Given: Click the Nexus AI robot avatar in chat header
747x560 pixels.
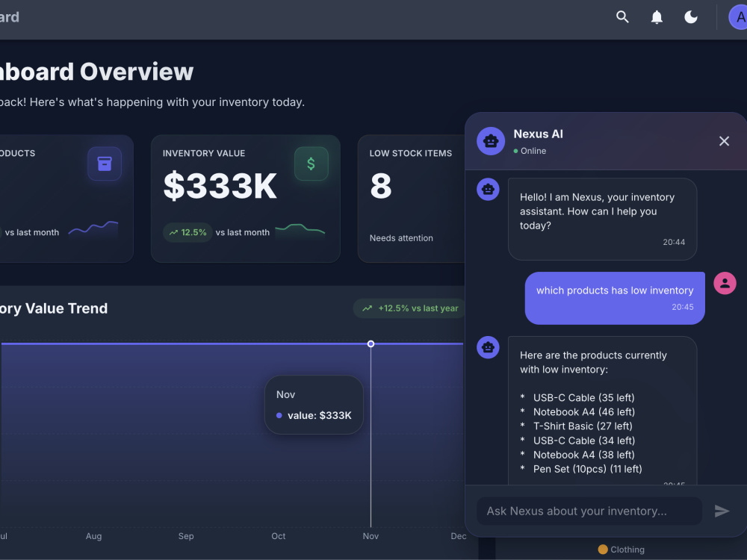Looking at the screenshot, I should 491,141.
